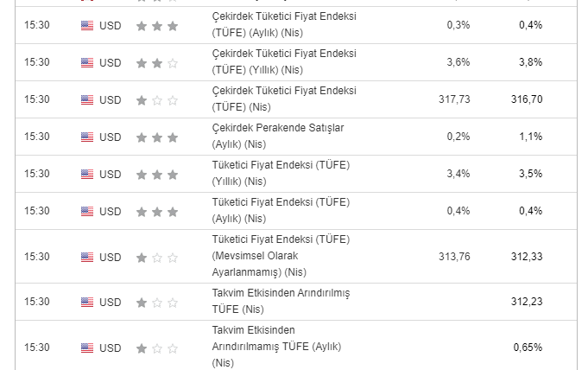The image size is (588, 370).
Task: Open the Çekirdek Tüketici Fiyat Endeksi (Aylık) event
Action: 283,24
